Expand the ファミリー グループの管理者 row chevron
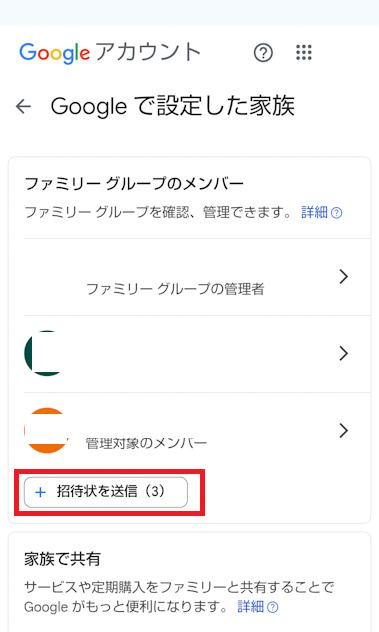The width and height of the screenshot is (379, 632). (x=344, y=277)
